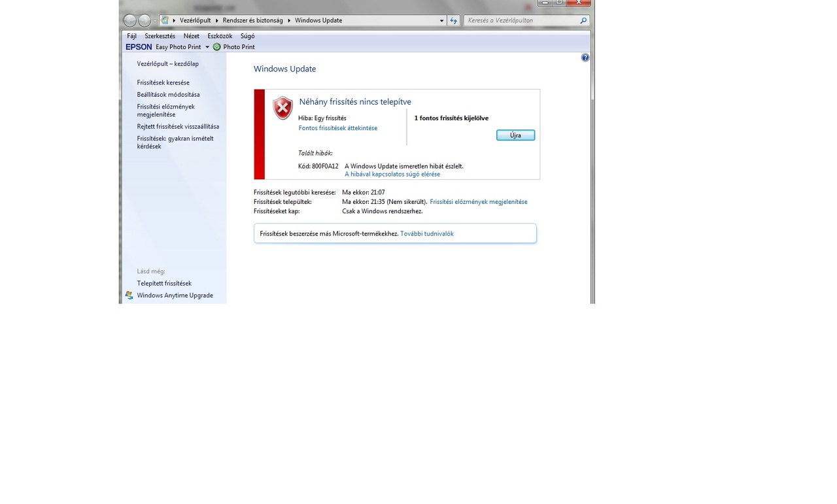This screenshot has height=504, width=837.
Task: Open Fontos frissítések áttekintése
Action: (338, 128)
